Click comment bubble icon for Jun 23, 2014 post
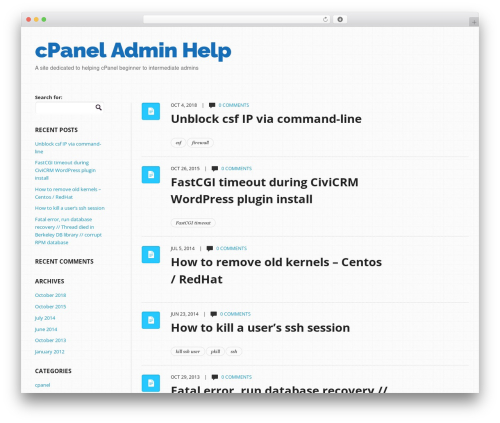Screen dimensions: 500x423 214,314
